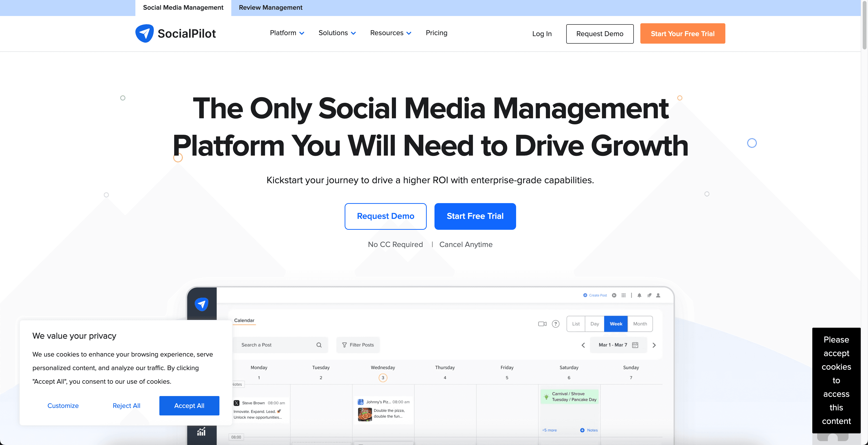Click the circled date 3 under Wednesday

click(x=383, y=378)
